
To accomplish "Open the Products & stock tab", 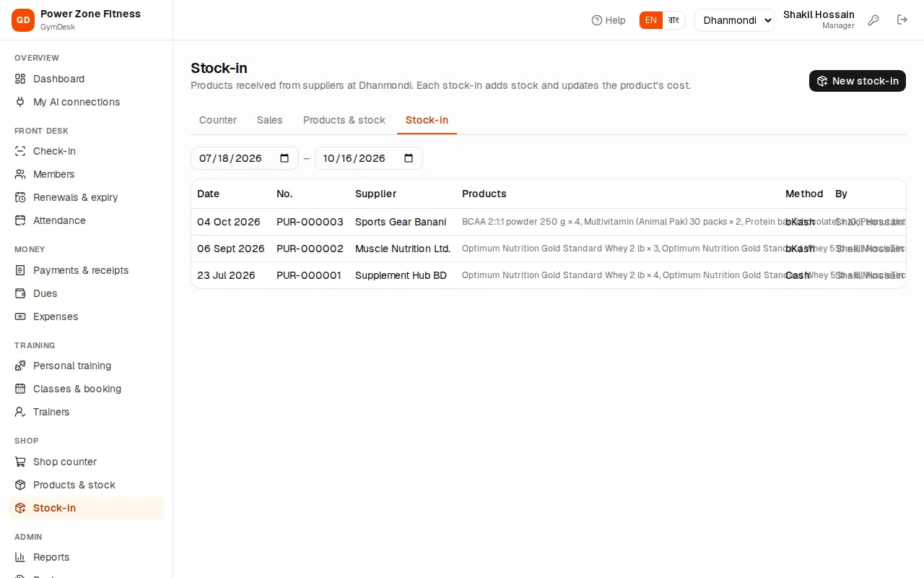I will [344, 120].
